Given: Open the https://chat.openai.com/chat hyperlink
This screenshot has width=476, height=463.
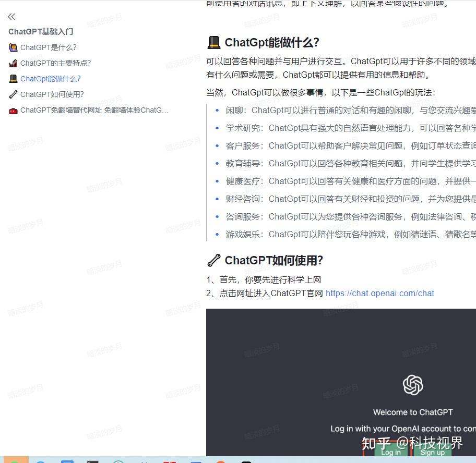Looking at the screenshot, I should pos(379,293).
